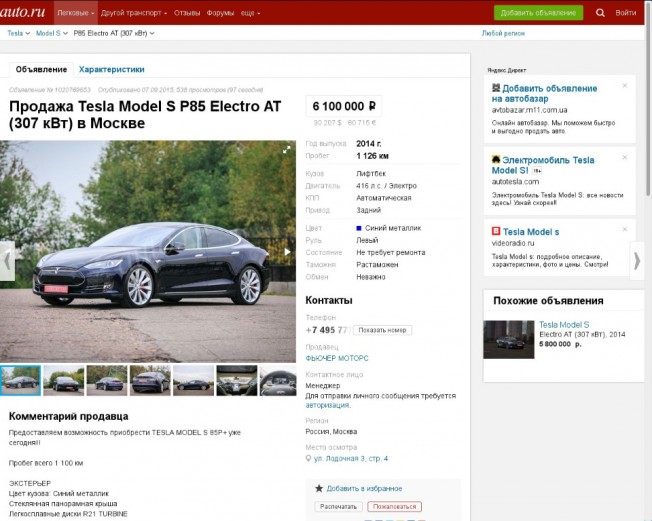Click the Распечатать button
The width and height of the screenshot is (652, 521).
click(338, 506)
